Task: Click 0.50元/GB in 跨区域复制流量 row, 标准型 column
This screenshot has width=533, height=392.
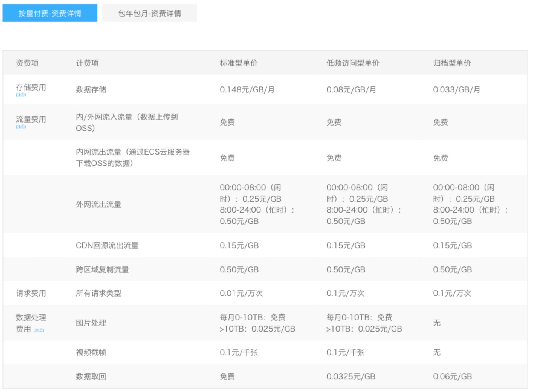Action: tap(239, 270)
